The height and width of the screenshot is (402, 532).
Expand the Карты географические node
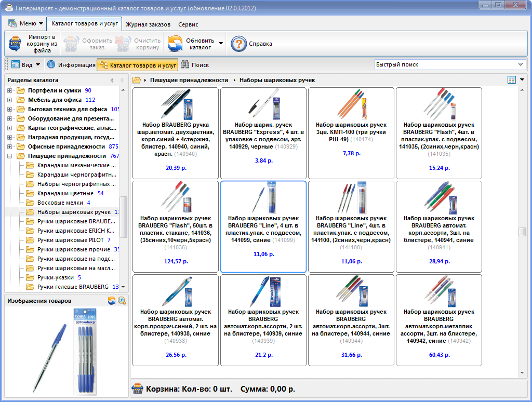click(x=10, y=128)
